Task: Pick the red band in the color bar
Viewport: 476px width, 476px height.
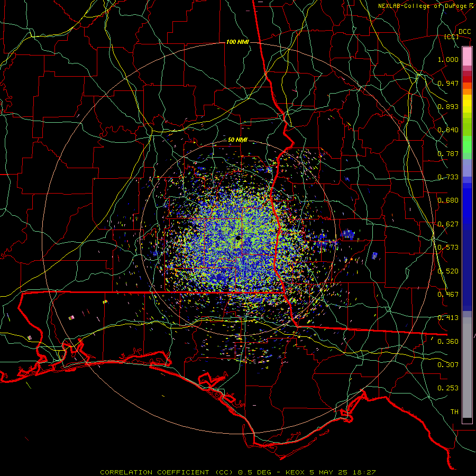Action: pyautogui.click(x=467, y=79)
